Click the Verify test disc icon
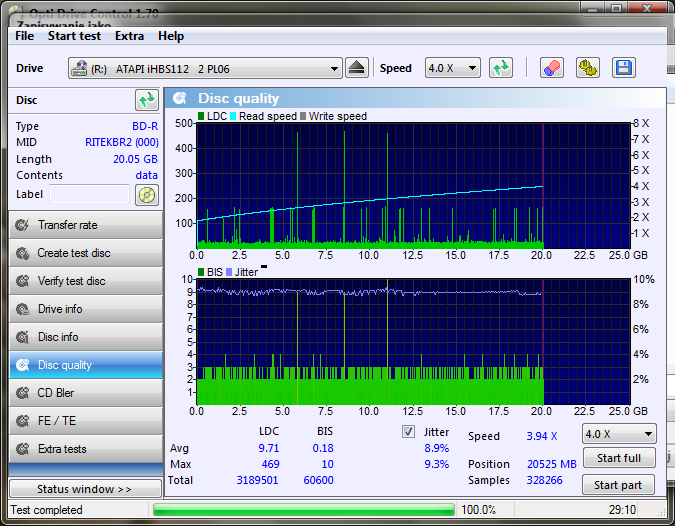 coord(22,281)
